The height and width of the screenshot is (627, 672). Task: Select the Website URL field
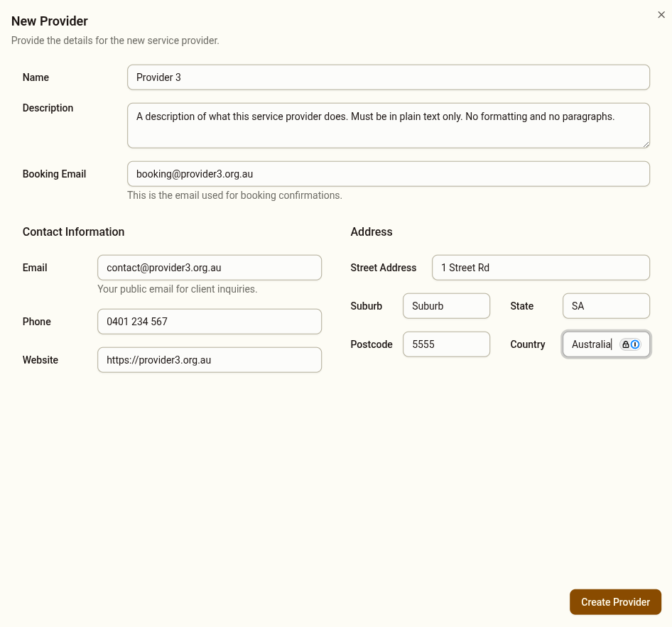pos(209,359)
